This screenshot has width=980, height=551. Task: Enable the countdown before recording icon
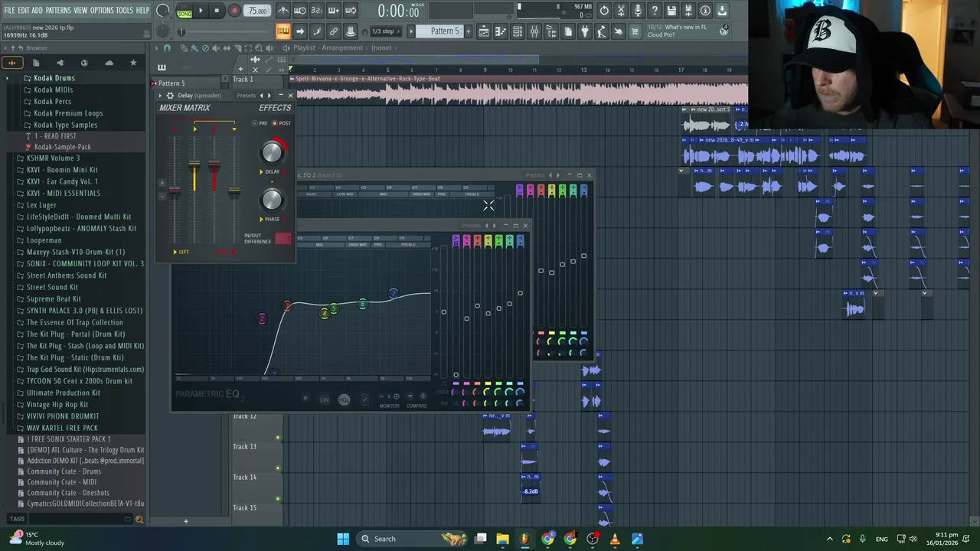(x=316, y=11)
